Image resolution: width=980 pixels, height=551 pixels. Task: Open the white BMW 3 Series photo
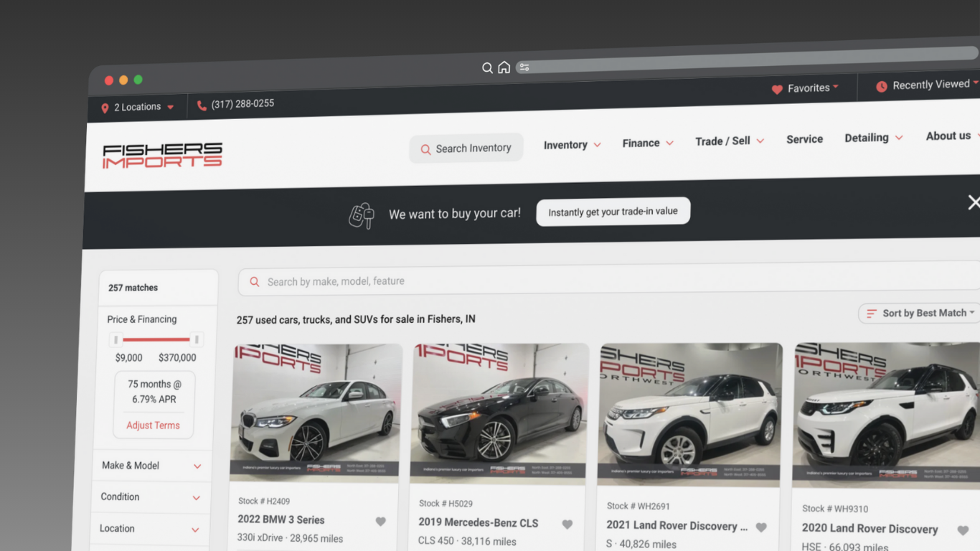(x=316, y=413)
